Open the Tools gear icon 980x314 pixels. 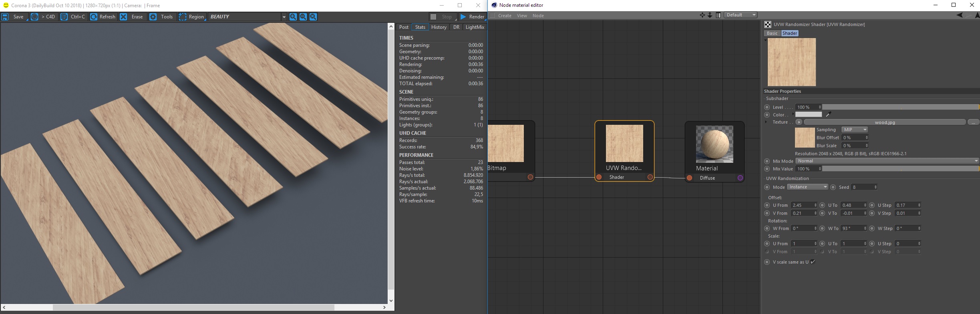tap(153, 17)
